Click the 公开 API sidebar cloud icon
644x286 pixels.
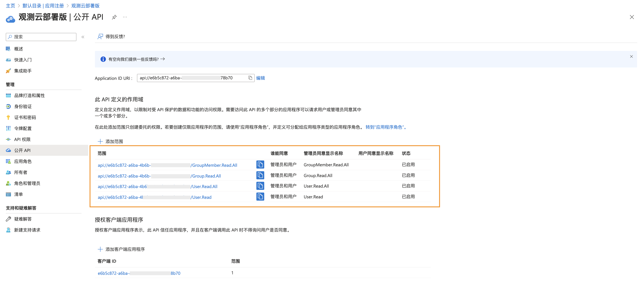click(9, 150)
